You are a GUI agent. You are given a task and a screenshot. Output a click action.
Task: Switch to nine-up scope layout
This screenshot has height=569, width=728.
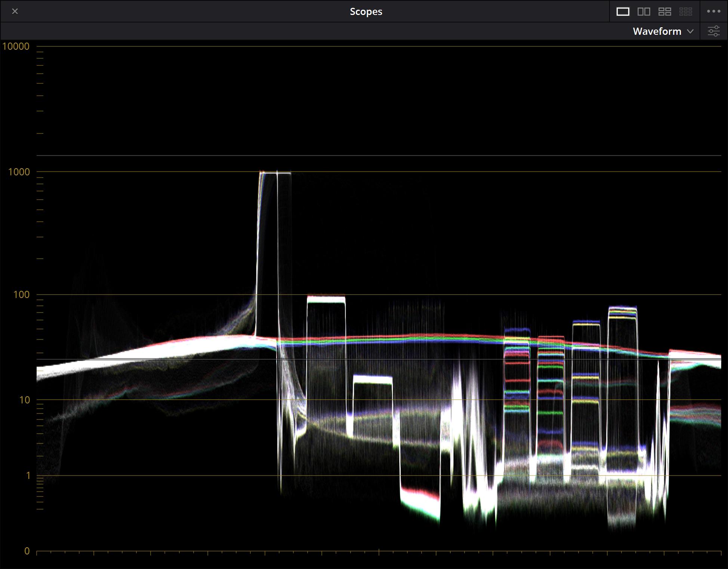(x=685, y=12)
